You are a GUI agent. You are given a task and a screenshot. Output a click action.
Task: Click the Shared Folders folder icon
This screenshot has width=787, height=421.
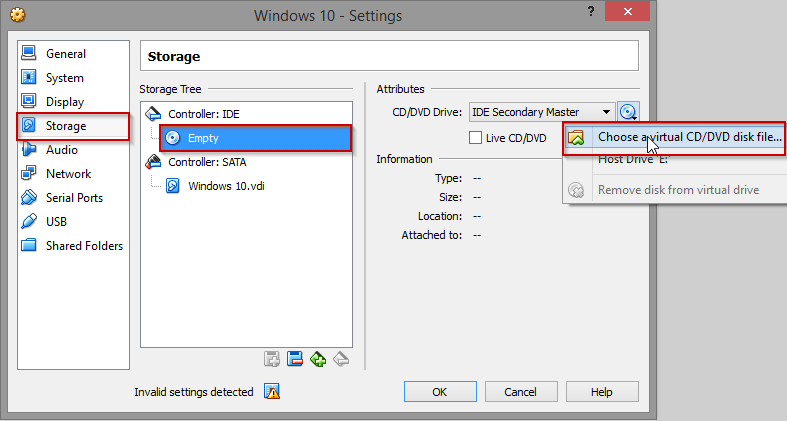coord(29,245)
